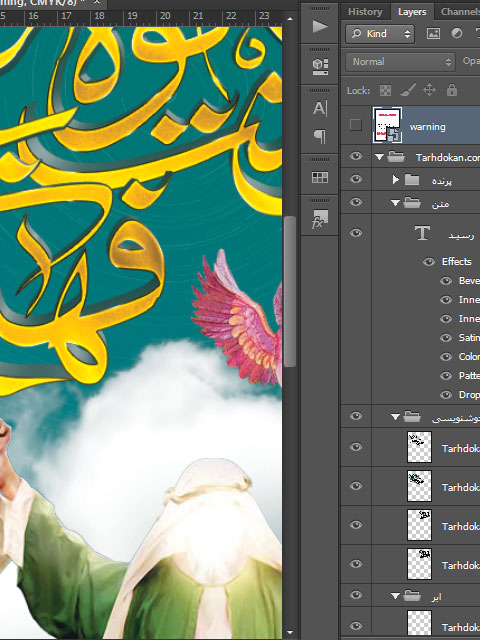Lock transparent pixels checkerboard icon
This screenshot has height=640, width=480.
(385, 90)
